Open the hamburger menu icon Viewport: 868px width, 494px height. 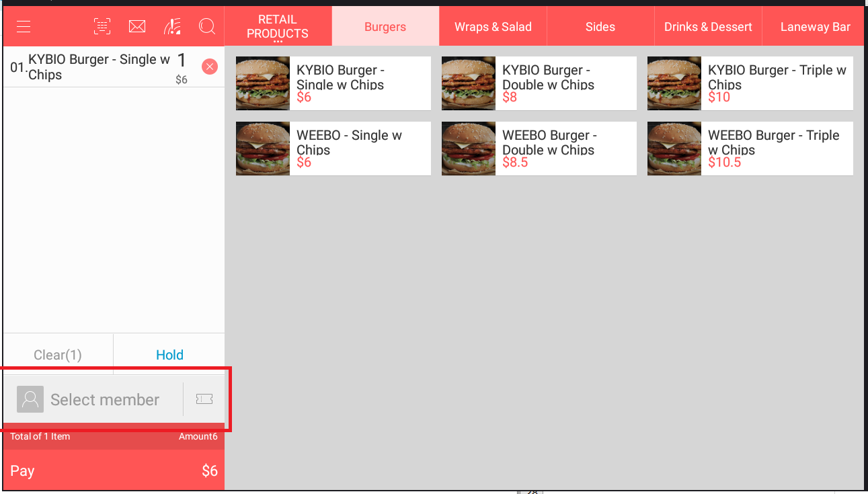(x=24, y=27)
